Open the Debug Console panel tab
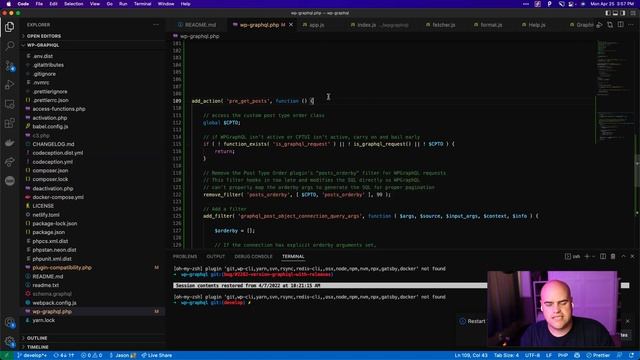 [x=253, y=256]
